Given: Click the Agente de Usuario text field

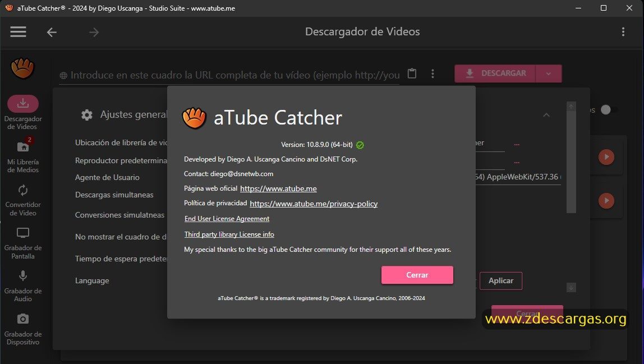Looking at the screenshot, I should 518,177.
